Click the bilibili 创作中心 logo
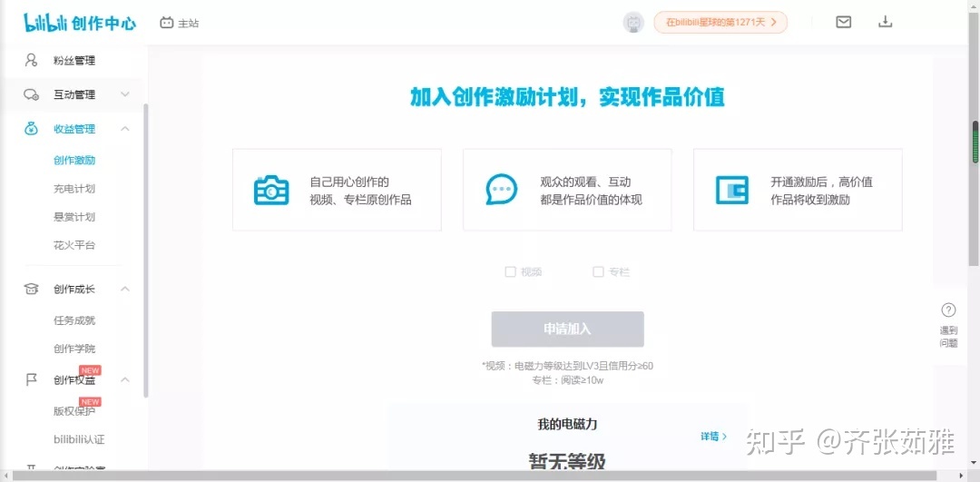The image size is (980, 482). (x=80, y=23)
